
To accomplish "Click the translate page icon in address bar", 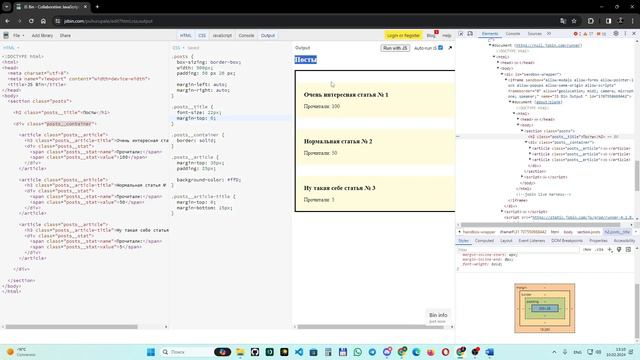I will coord(563,21).
